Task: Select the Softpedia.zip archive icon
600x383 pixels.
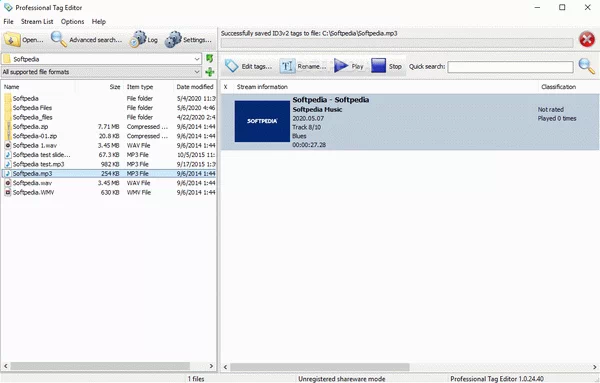Action: pyautogui.click(x=8, y=127)
